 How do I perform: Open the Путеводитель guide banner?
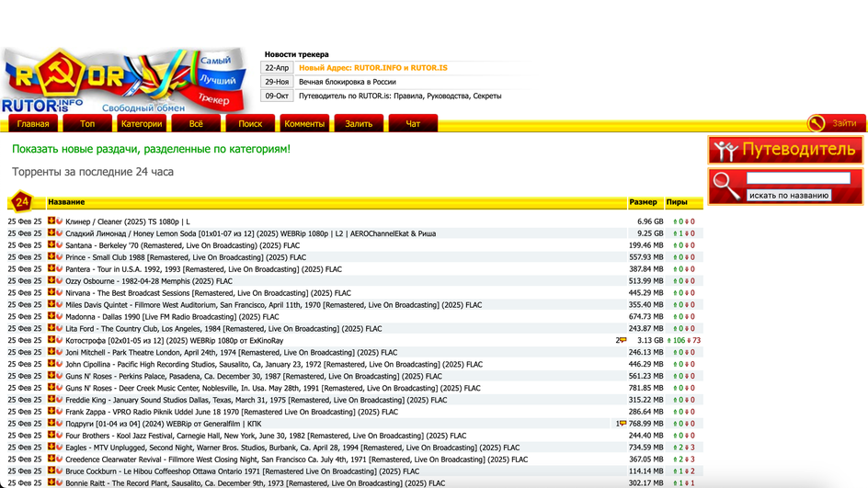pos(785,150)
